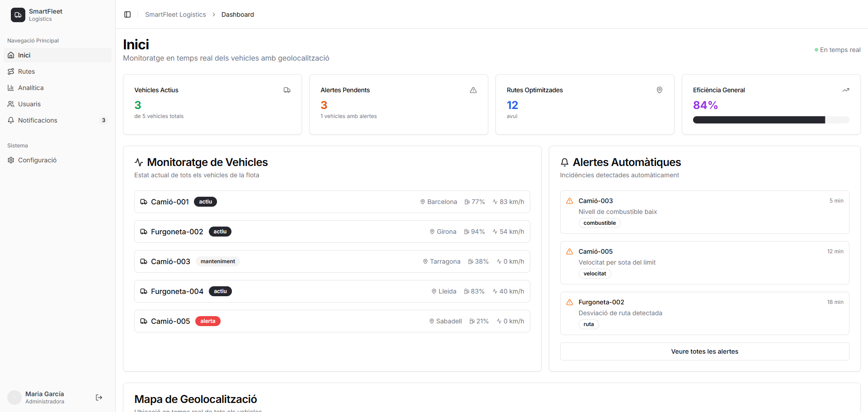Viewport: 868px width, 412px height.
Task: Click the 'alerta' status badge on Camió-005
Action: tap(208, 321)
